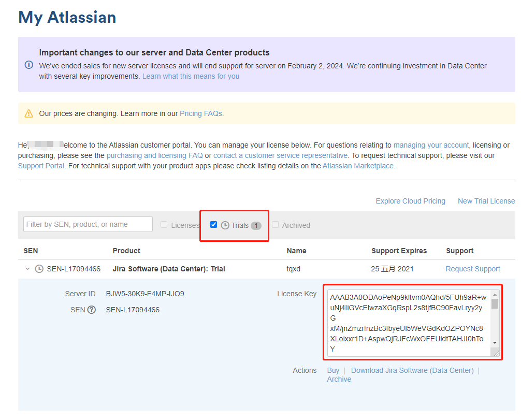Click the New Trial License link

point(486,201)
